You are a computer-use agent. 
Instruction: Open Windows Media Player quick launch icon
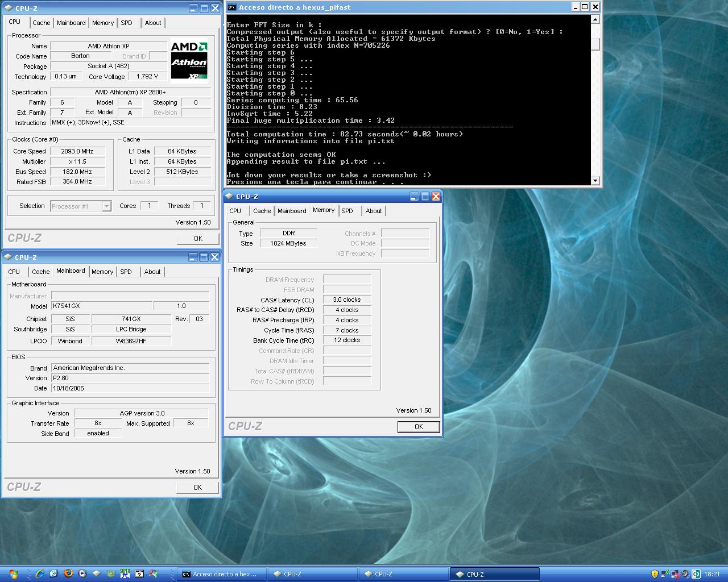(x=82, y=573)
